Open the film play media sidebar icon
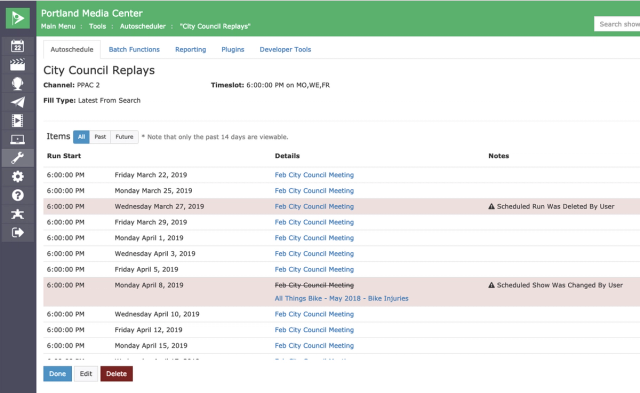The image size is (640, 393). 18,121
